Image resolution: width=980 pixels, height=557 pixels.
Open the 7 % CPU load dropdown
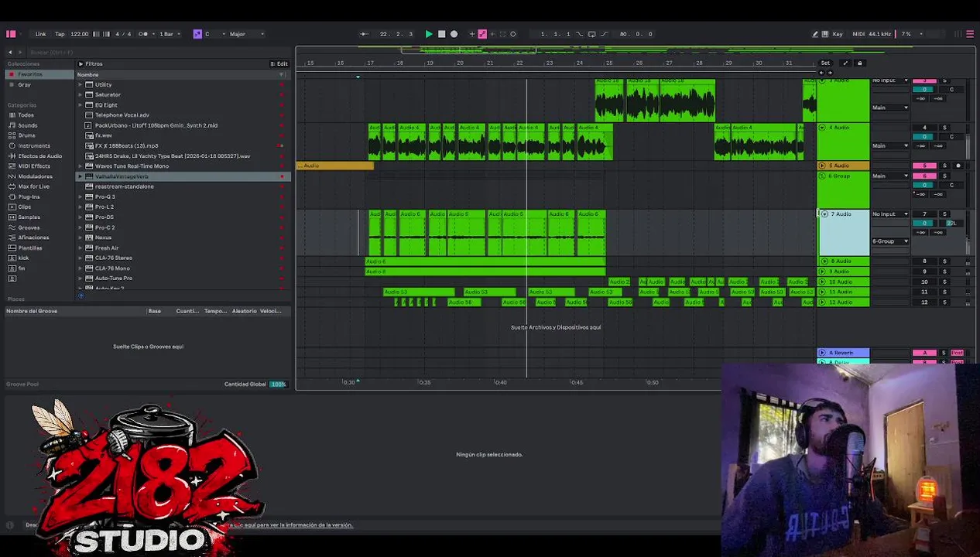point(911,34)
